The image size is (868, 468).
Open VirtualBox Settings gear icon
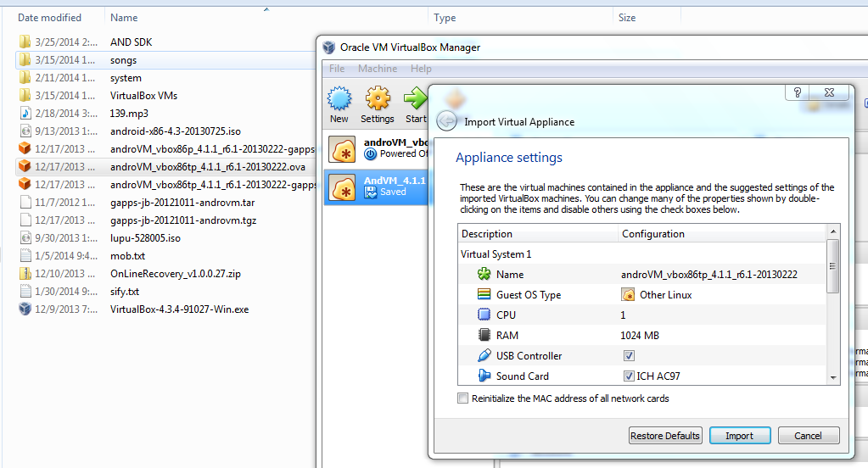tap(378, 99)
